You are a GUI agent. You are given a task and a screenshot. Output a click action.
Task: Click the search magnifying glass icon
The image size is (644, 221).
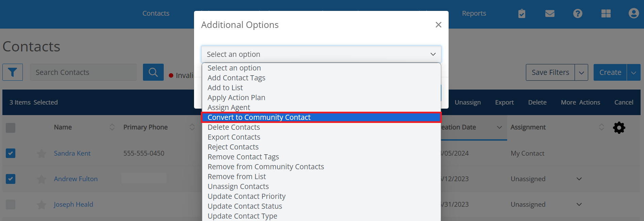pyautogui.click(x=153, y=72)
